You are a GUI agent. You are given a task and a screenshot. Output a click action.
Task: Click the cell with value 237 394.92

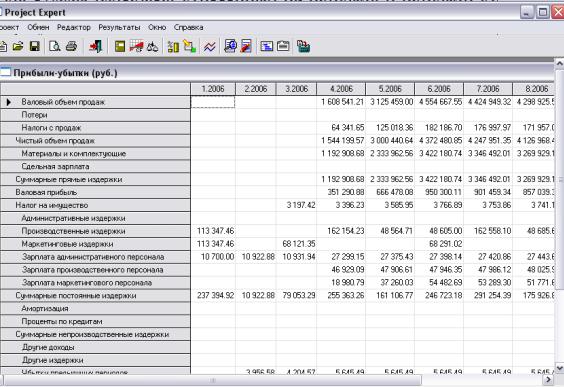tap(213, 296)
